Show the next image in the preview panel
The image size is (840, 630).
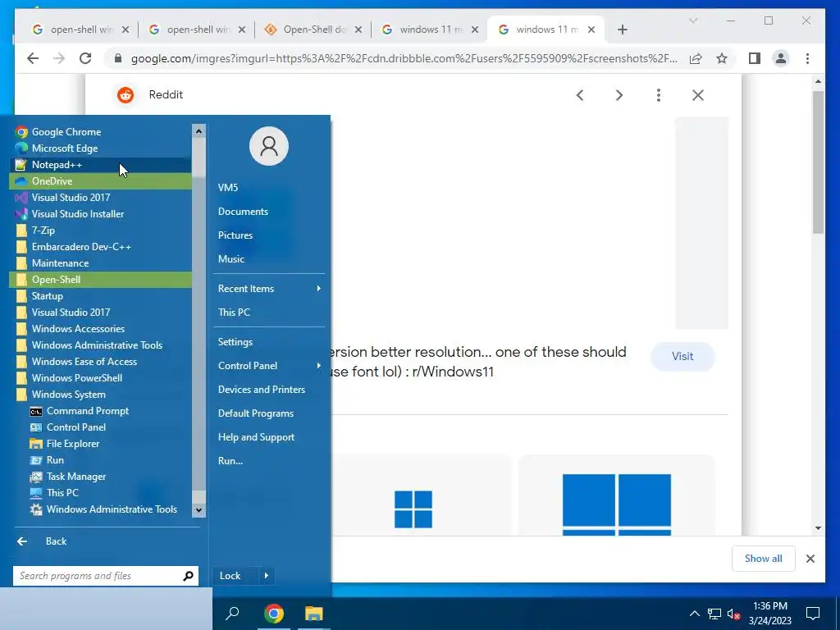point(619,95)
